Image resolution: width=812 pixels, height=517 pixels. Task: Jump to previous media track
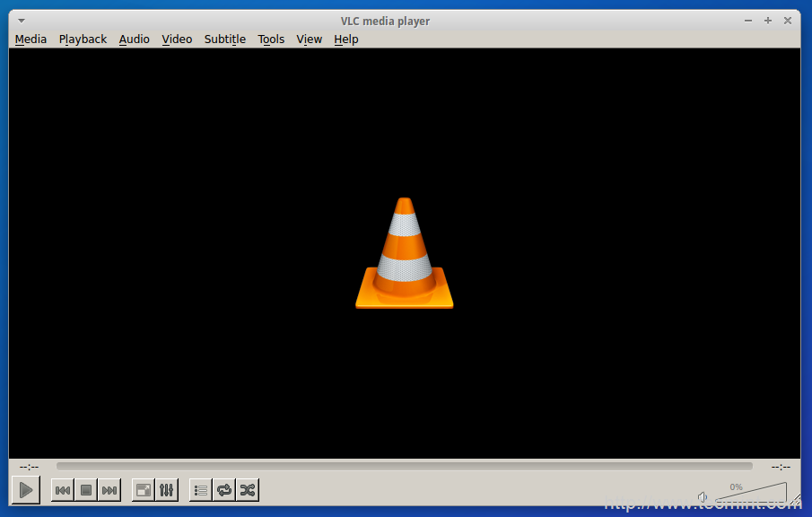pos(63,490)
